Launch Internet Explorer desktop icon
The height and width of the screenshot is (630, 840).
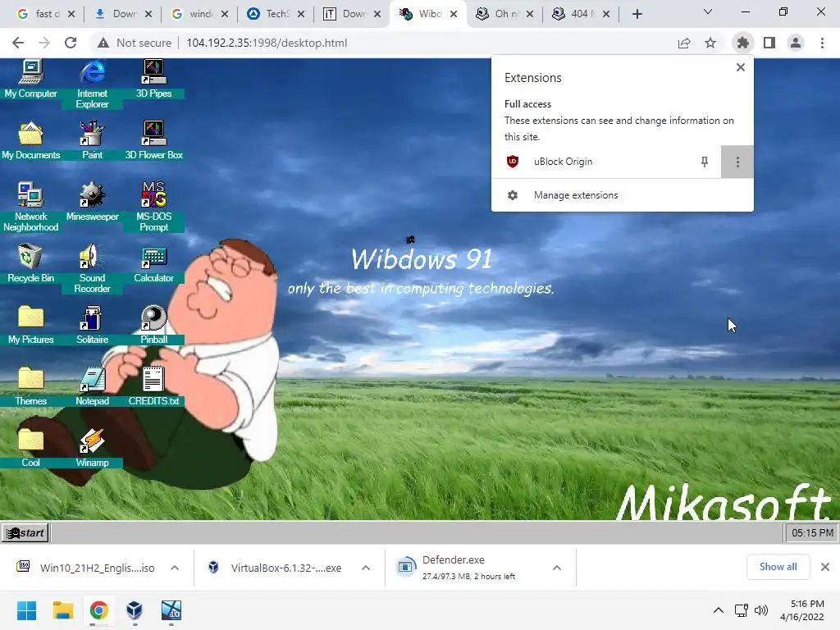92,84
